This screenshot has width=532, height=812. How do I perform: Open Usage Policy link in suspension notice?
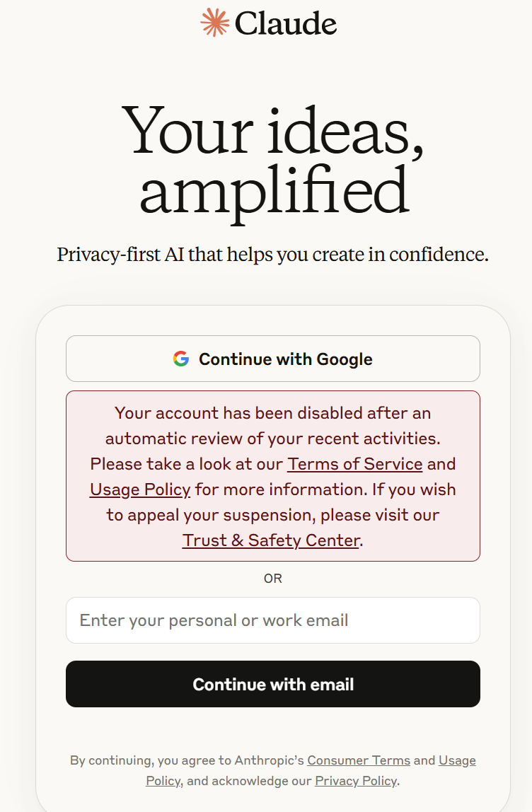[x=140, y=489]
